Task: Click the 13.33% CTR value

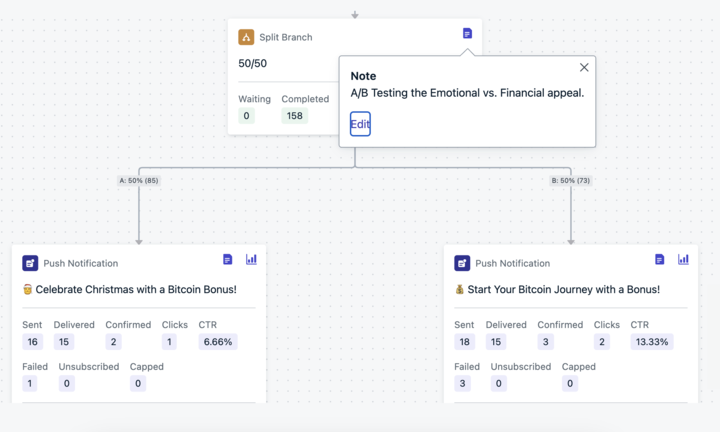Action: click(x=652, y=342)
